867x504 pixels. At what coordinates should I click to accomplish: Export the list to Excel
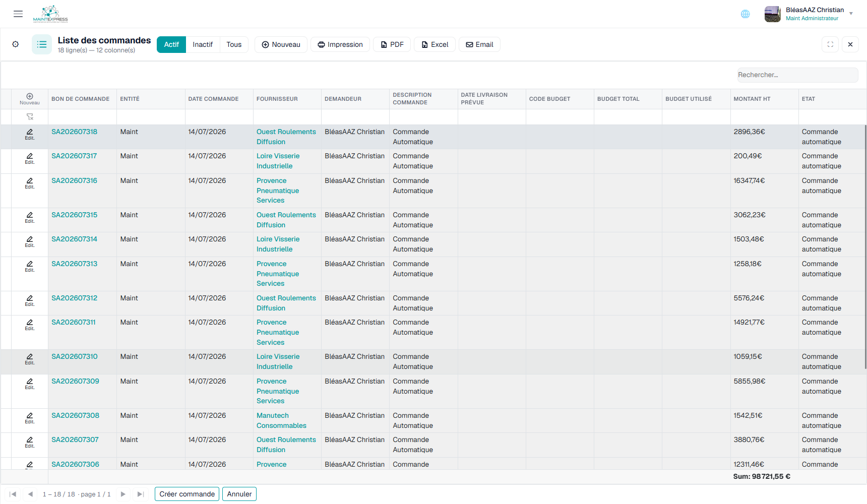(x=435, y=44)
